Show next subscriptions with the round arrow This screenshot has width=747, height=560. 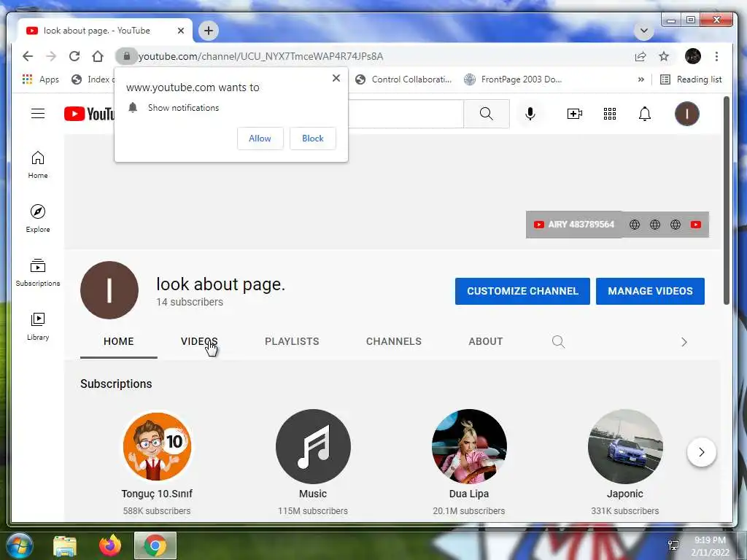coord(701,452)
